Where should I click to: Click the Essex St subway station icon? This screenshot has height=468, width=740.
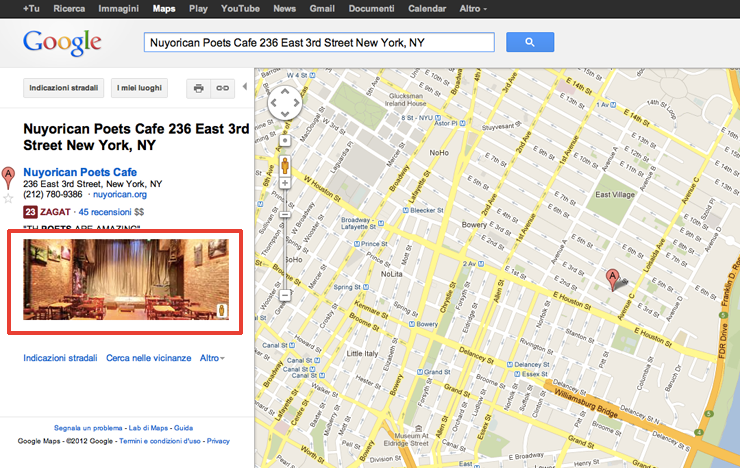pos(517,374)
